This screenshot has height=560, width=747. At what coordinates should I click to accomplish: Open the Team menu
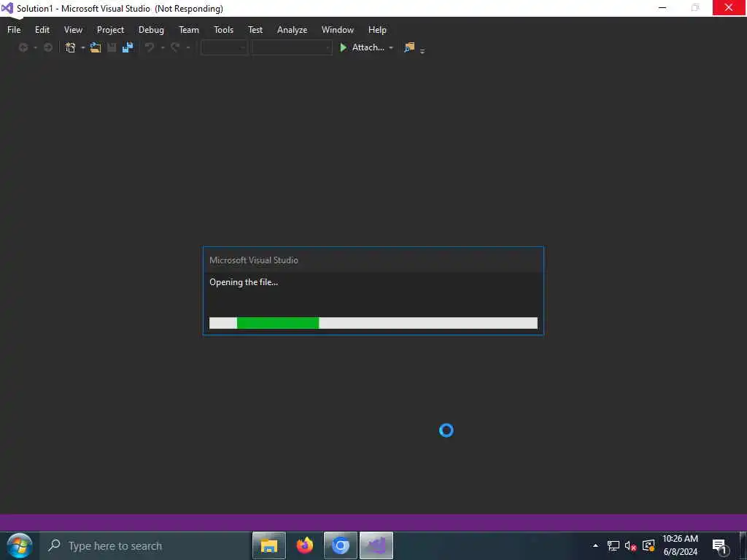pyautogui.click(x=189, y=29)
